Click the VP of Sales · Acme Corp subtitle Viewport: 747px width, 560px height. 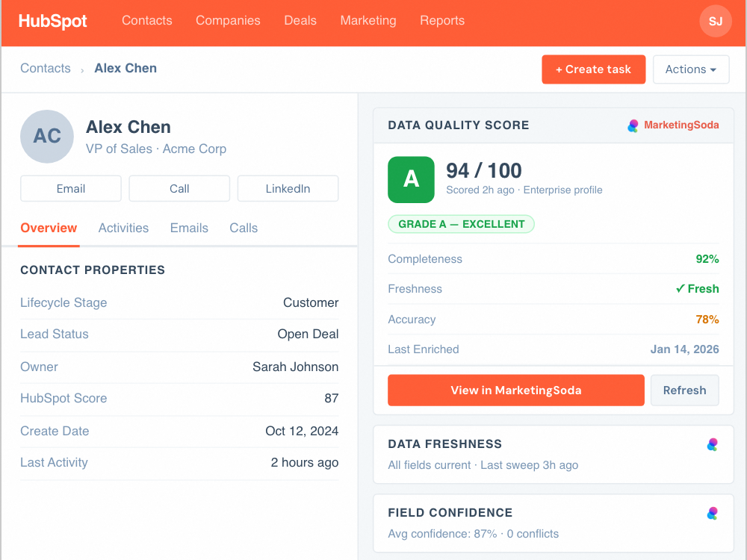tap(156, 149)
